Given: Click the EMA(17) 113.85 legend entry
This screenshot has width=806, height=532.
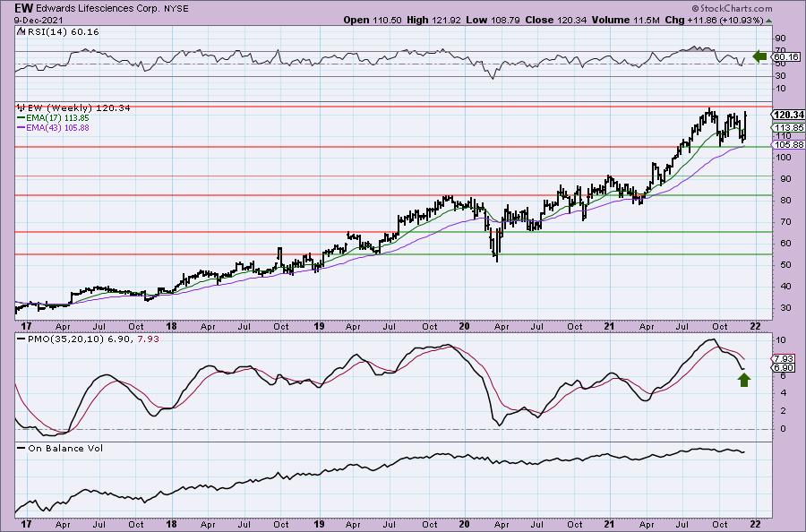Looking at the screenshot, I should (x=57, y=118).
